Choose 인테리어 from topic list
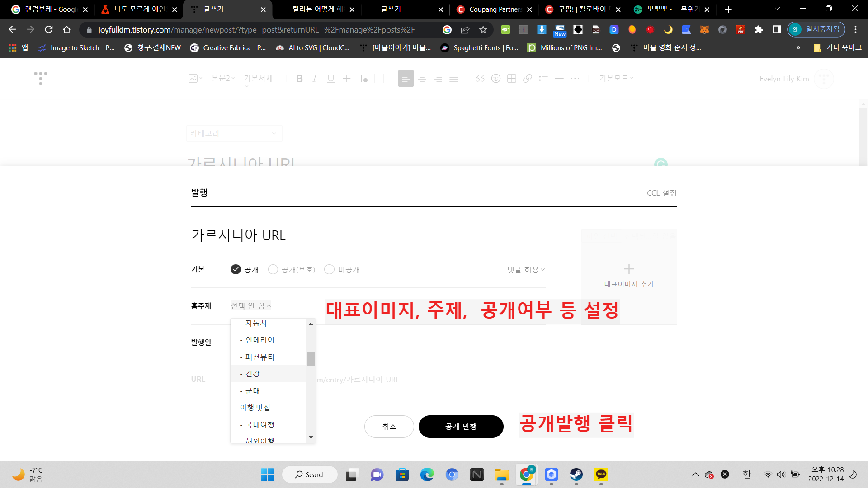 click(269, 340)
